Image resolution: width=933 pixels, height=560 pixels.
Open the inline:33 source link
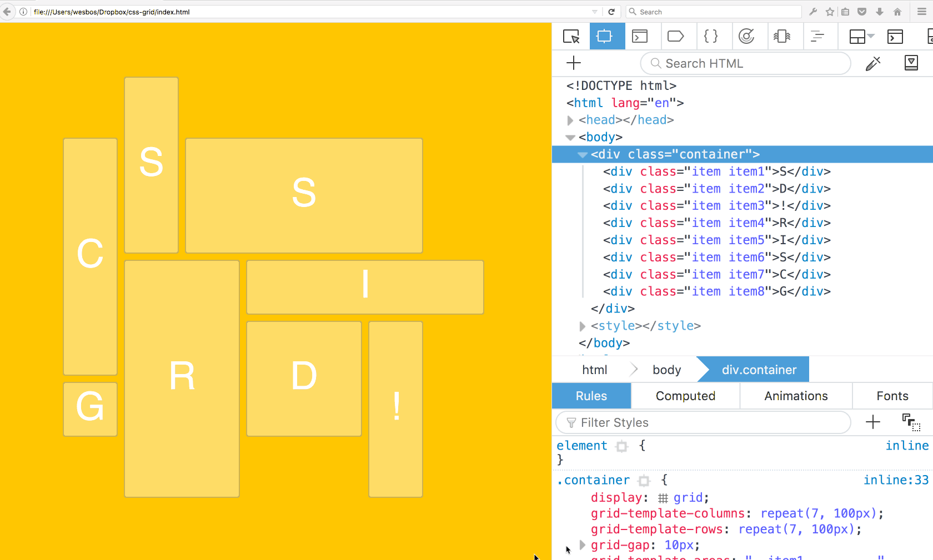point(896,480)
